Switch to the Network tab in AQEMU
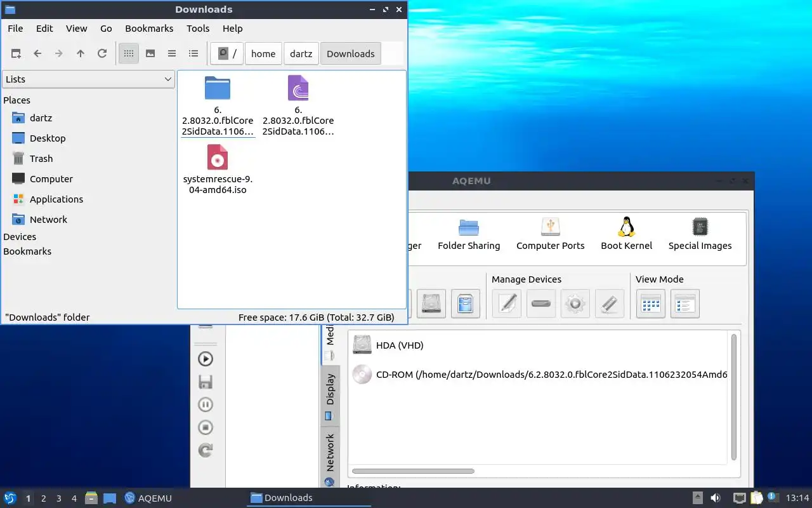812x508 pixels. click(x=330, y=457)
